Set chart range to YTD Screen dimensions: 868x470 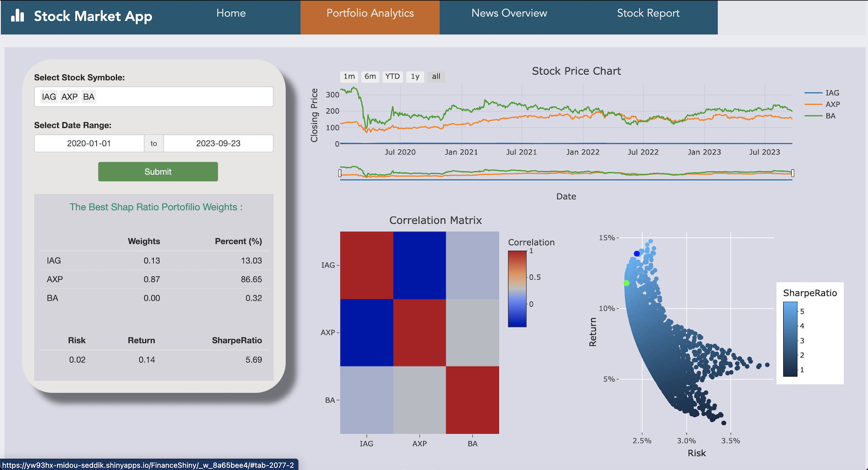393,76
